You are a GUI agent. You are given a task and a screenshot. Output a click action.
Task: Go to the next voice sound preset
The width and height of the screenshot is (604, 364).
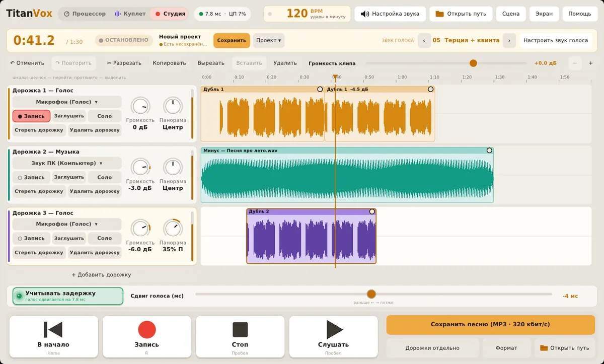(x=509, y=40)
